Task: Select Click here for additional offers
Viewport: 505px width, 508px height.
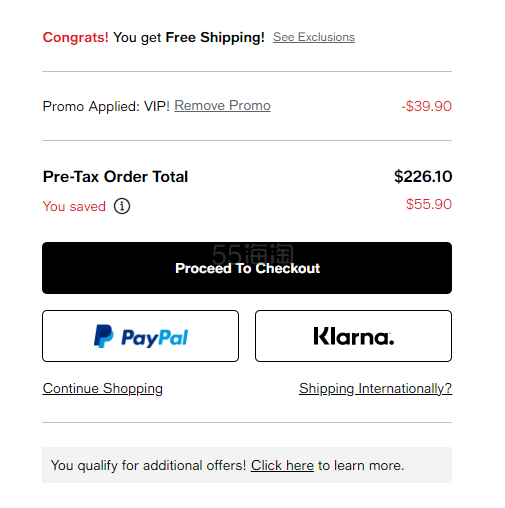Action: pos(282,465)
